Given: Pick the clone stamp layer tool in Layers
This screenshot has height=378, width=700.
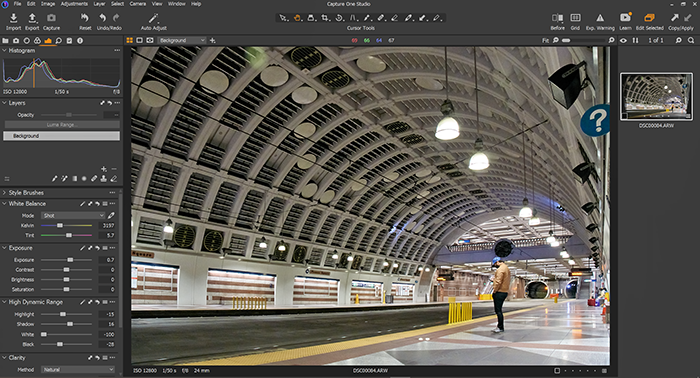Looking at the screenshot, I should click(104, 179).
